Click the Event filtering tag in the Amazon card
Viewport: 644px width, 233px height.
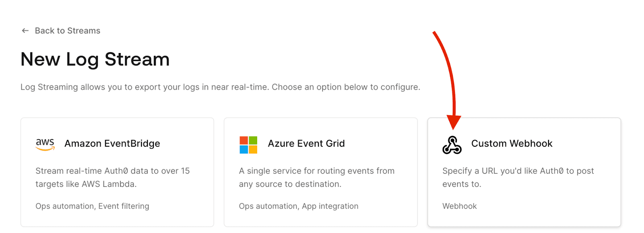(x=124, y=206)
